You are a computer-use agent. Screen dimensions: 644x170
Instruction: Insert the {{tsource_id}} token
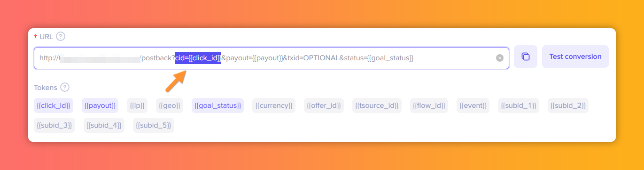pos(377,105)
